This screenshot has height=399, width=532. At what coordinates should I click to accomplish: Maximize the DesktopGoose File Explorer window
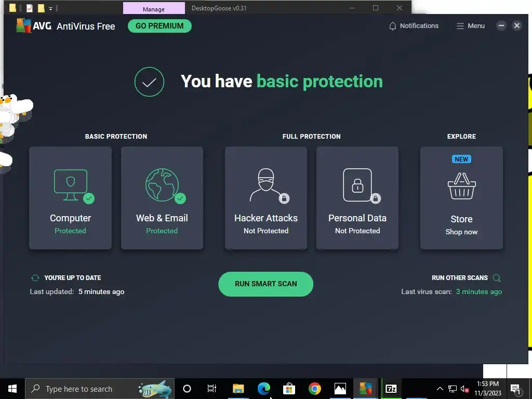(x=375, y=8)
